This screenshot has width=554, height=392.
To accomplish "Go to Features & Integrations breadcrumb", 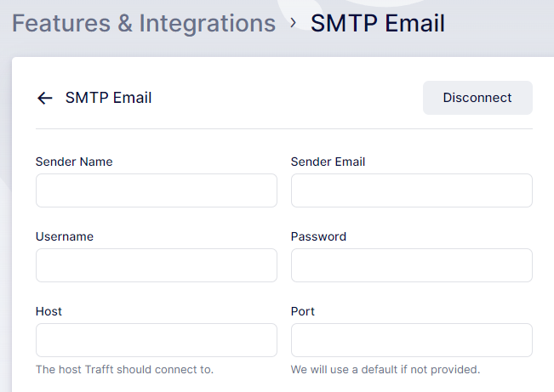I will coord(144,23).
